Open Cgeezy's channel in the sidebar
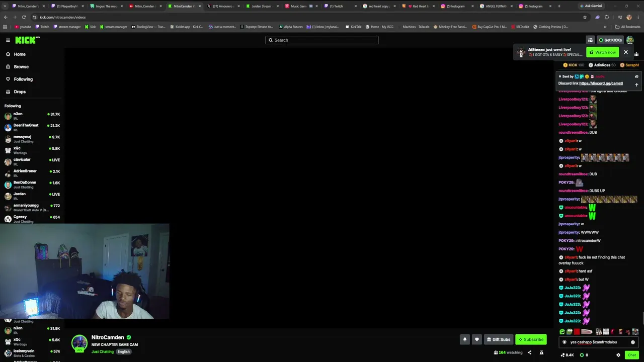Screen dimensions: 644x362 31,219
